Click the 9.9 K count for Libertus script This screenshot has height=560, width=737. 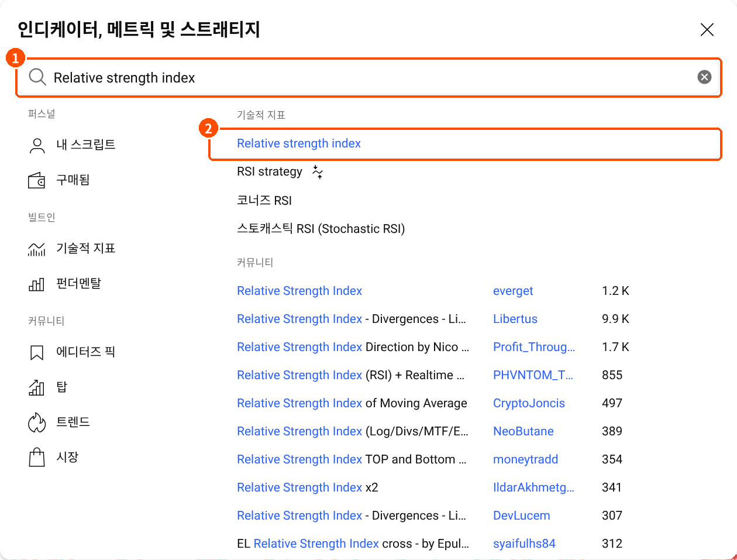point(615,319)
